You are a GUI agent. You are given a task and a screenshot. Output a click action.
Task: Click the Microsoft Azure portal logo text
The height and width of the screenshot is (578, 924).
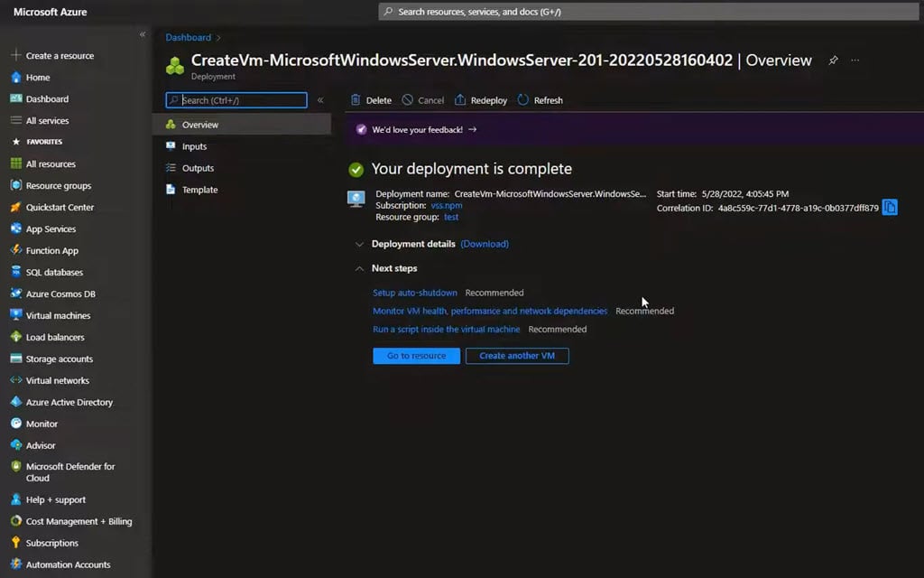[x=51, y=12]
